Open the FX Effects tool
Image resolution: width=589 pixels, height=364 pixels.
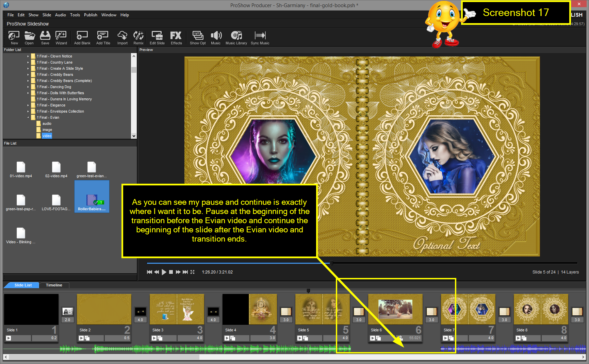point(176,37)
